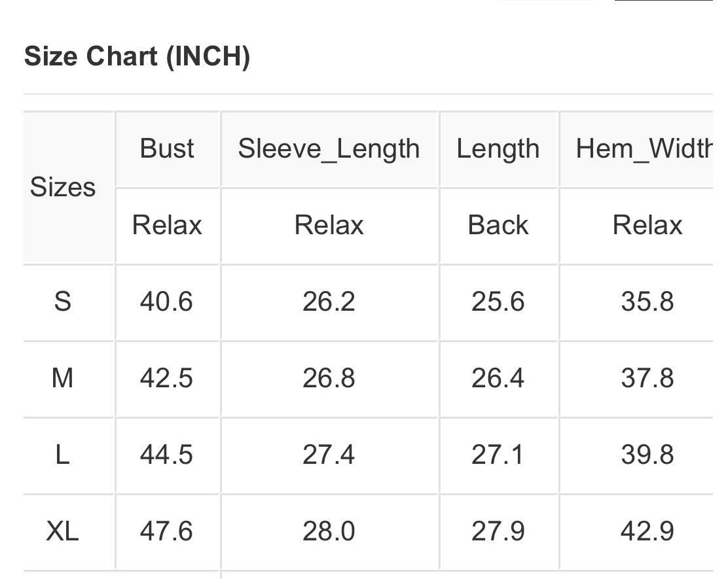This screenshot has width=728, height=579.
Task: Select the Sleeve_Length column header
Action: tap(329, 149)
